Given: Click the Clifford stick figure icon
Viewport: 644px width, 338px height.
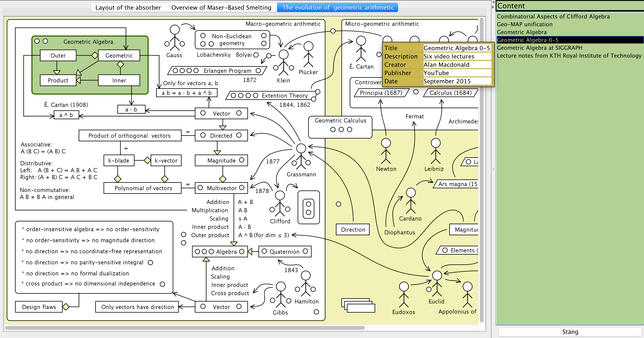Looking at the screenshot, I should pos(280,203).
